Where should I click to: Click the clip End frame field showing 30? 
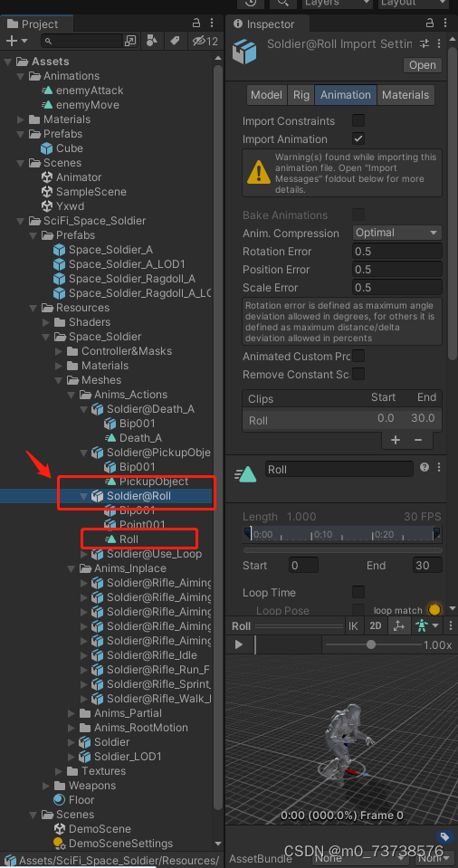427,565
